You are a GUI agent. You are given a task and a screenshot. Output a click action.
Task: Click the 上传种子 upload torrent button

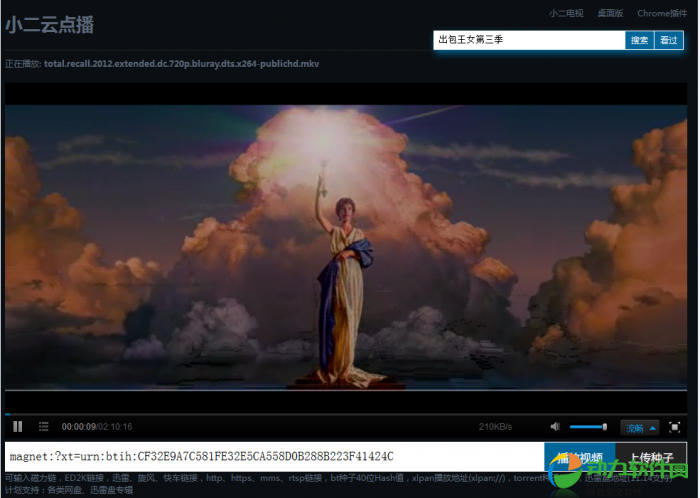[651, 457]
